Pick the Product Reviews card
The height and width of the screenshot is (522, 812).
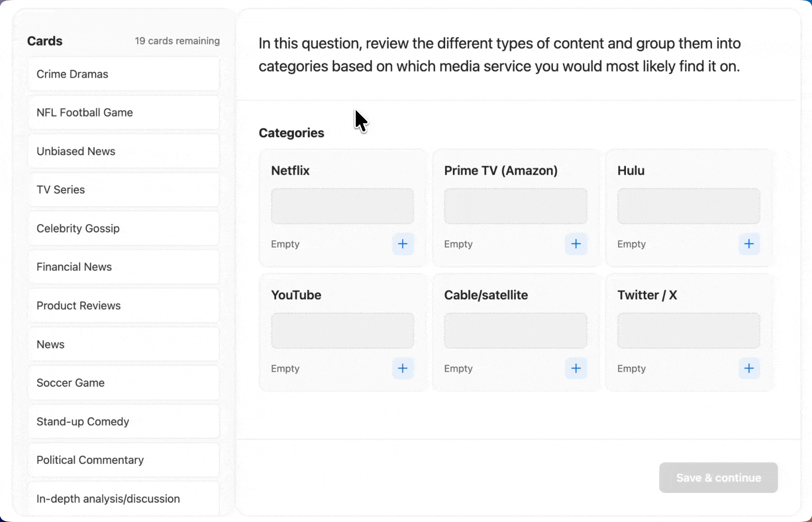(x=123, y=305)
